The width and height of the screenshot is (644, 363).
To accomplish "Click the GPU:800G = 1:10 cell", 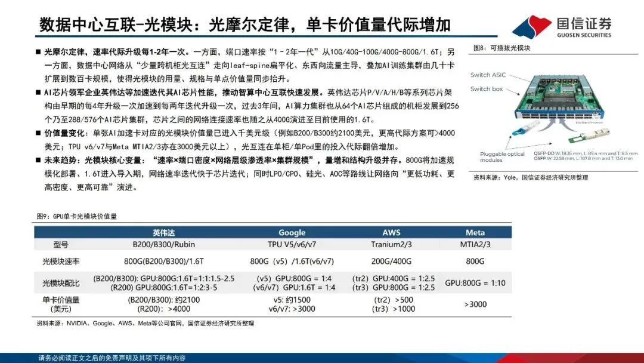I will pos(475,283).
